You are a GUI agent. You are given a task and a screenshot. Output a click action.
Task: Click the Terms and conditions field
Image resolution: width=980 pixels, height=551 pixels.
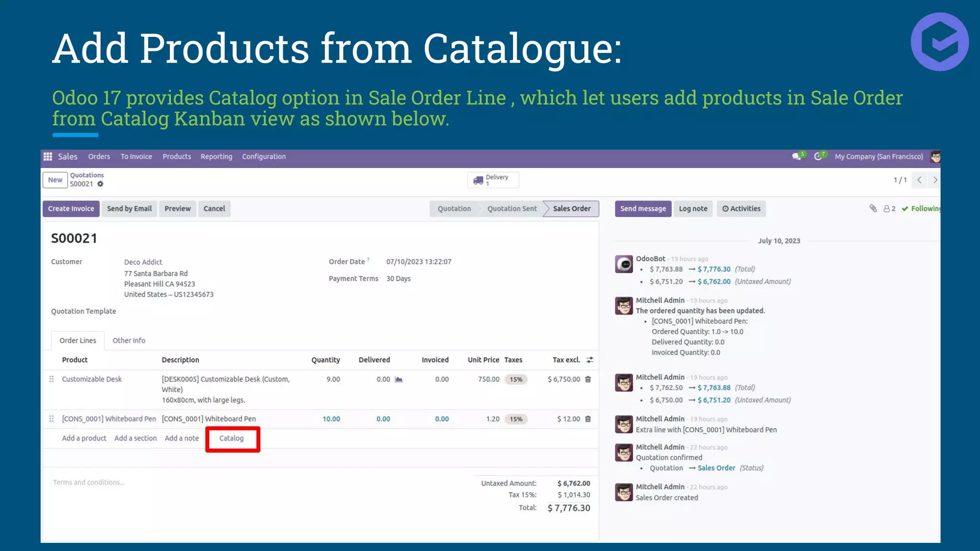[x=89, y=483]
